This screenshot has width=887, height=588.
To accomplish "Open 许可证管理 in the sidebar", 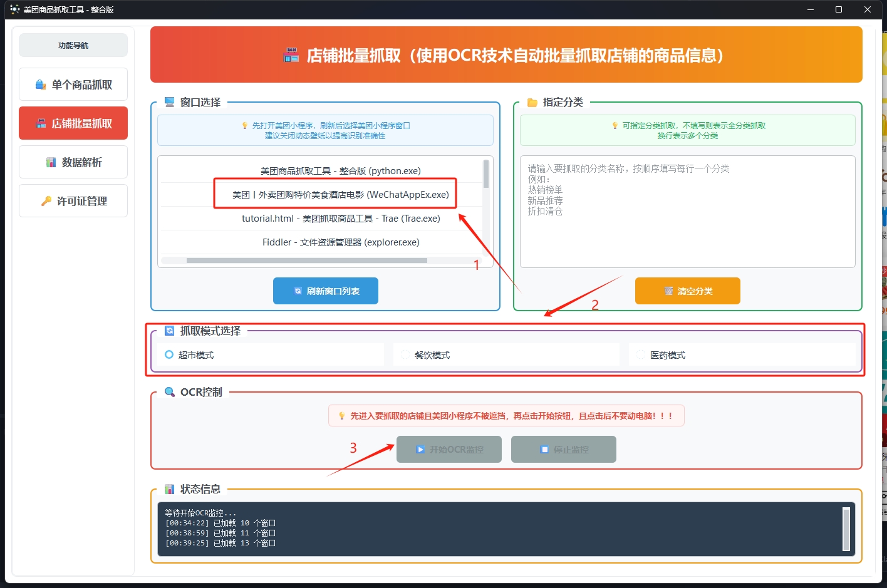I will pos(73,201).
